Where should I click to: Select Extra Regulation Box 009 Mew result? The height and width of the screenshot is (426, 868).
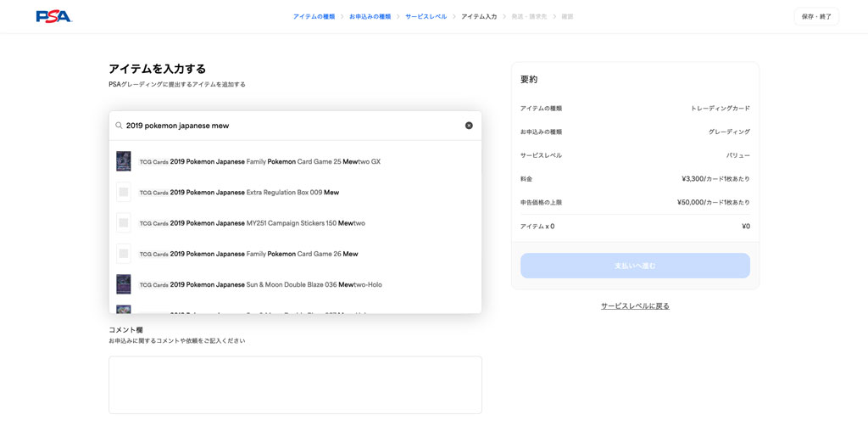(x=295, y=193)
